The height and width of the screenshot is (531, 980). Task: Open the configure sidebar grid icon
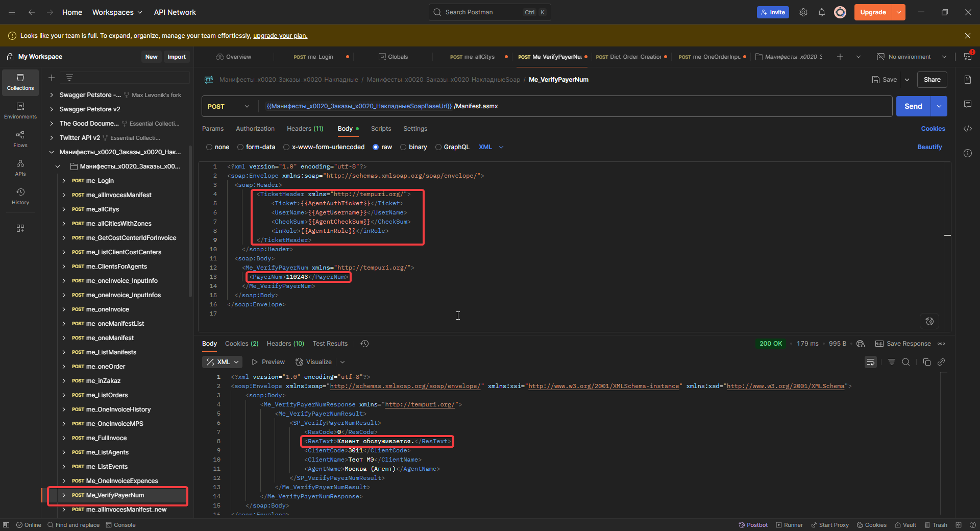(20, 228)
